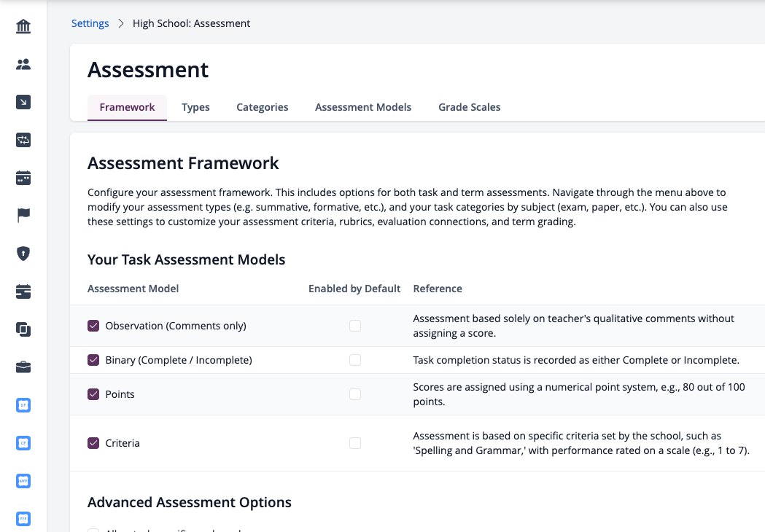This screenshot has height=532, width=765.
Task: Click the briefcase sidebar icon
Action: [23, 367]
